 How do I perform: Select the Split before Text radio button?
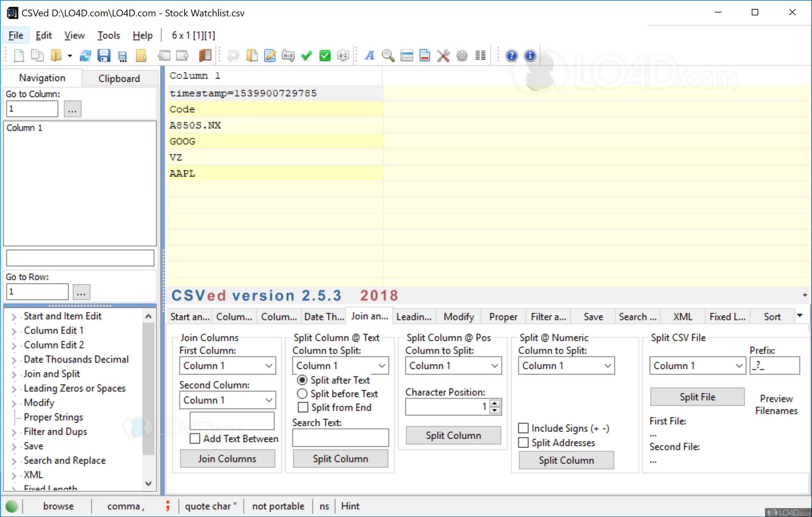[302, 394]
